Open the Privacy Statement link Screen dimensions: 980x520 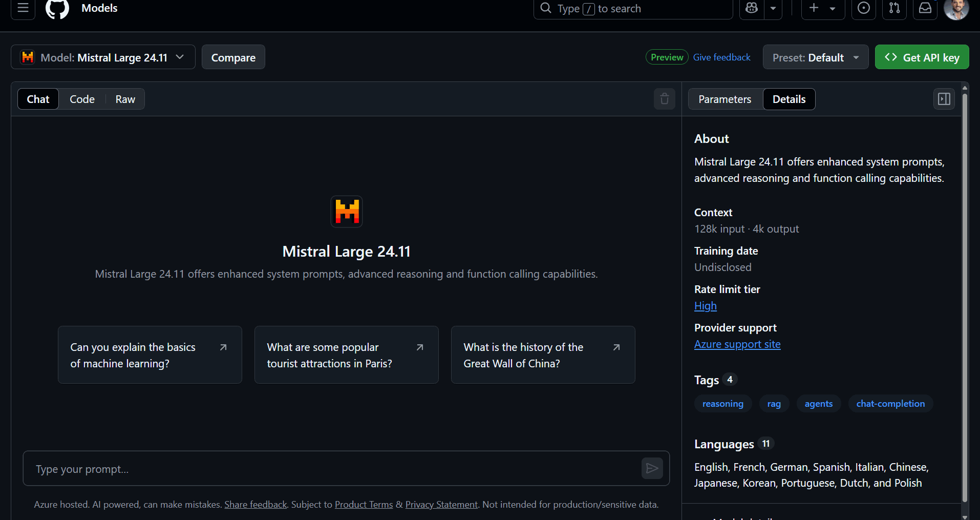pos(441,505)
